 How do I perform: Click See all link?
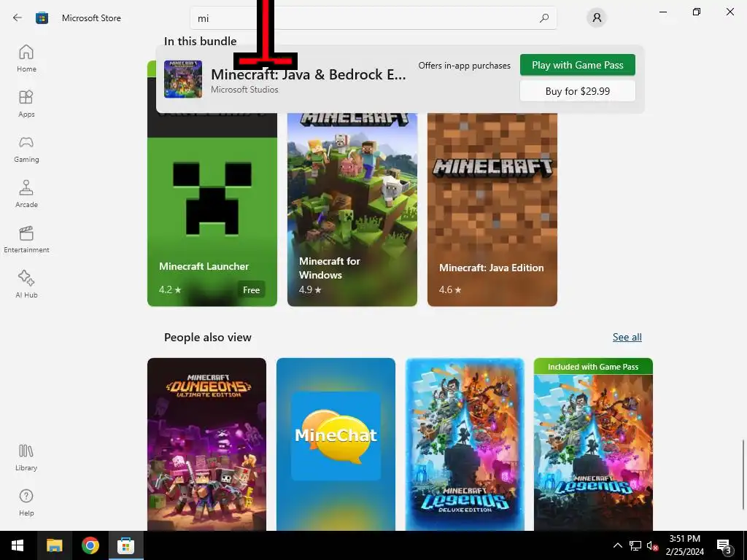pyautogui.click(x=627, y=337)
